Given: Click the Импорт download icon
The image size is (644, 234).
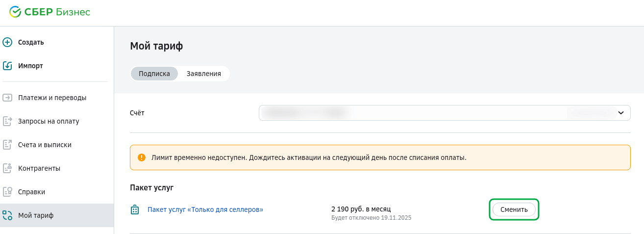Looking at the screenshot, I should pyautogui.click(x=7, y=66).
